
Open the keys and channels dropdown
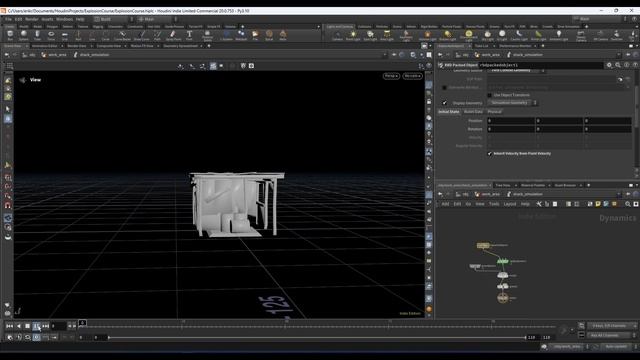(611, 326)
